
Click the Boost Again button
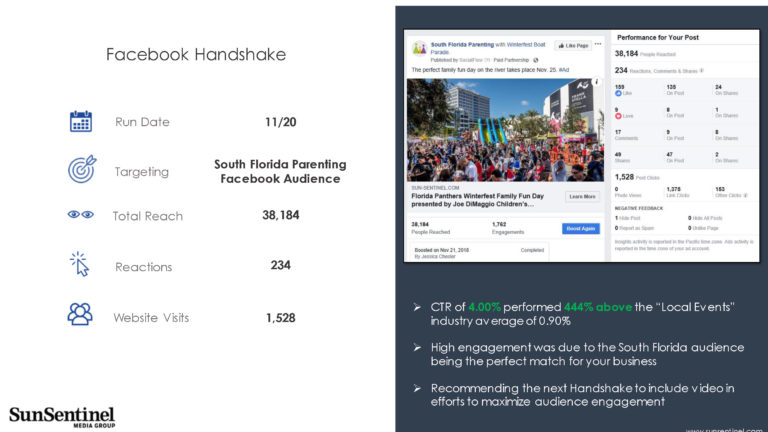pyautogui.click(x=580, y=229)
